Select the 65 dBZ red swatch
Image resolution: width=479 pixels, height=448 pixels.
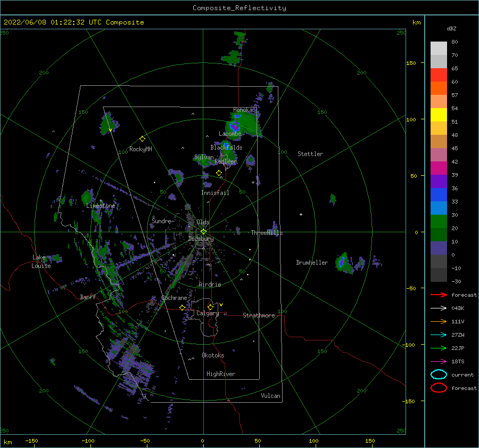click(439, 75)
